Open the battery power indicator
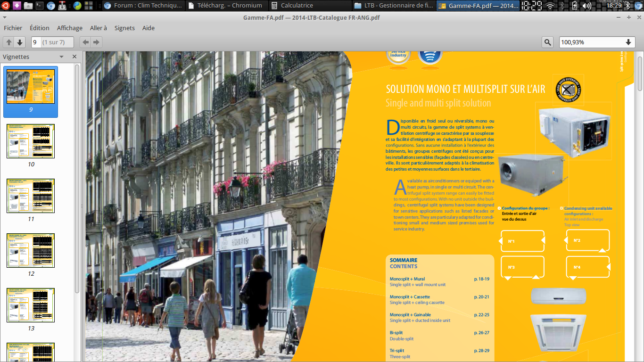Image resolution: width=644 pixels, height=362 pixels. pyautogui.click(x=574, y=6)
